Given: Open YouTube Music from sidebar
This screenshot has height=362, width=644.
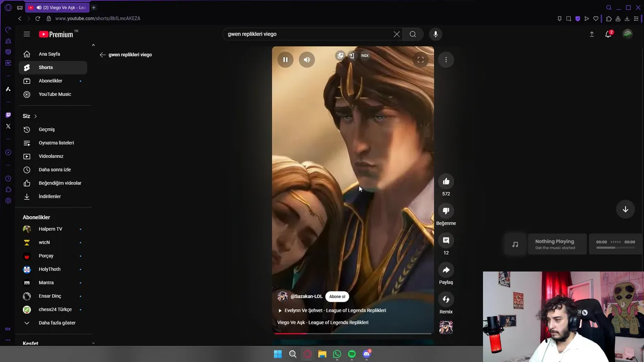Looking at the screenshot, I should pos(53,94).
